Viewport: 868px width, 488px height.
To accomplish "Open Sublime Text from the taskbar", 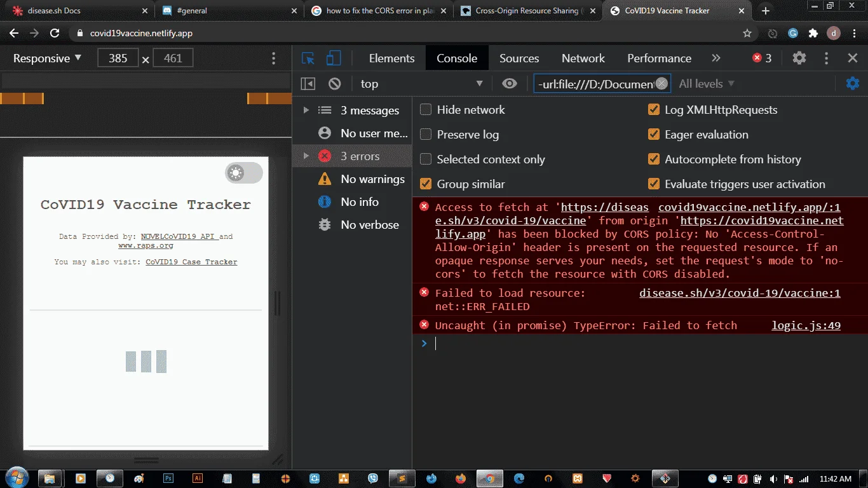I will point(402,478).
